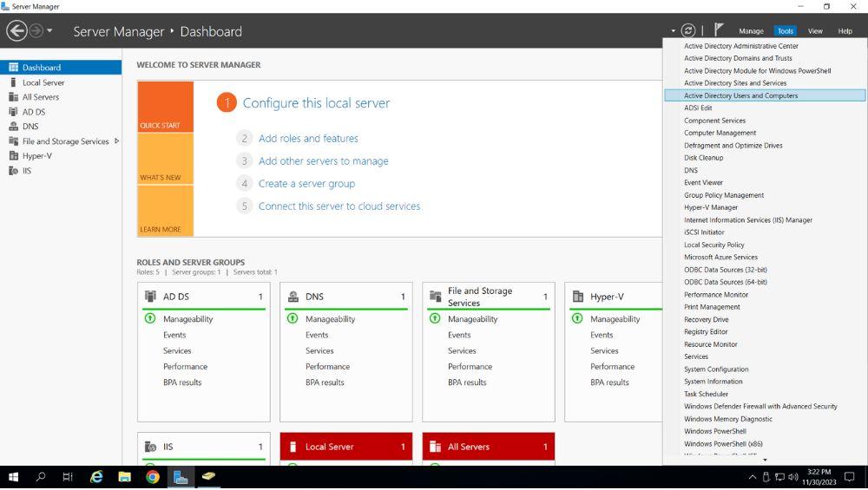Open Internet Information Services (IIS) Manager
The height and width of the screenshot is (490, 868).
pos(748,220)
